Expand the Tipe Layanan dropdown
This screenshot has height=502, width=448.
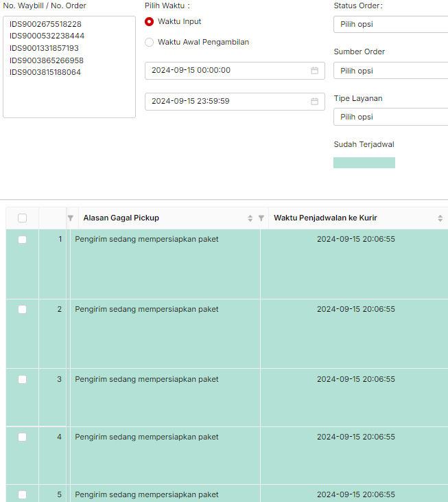(391, 117)
